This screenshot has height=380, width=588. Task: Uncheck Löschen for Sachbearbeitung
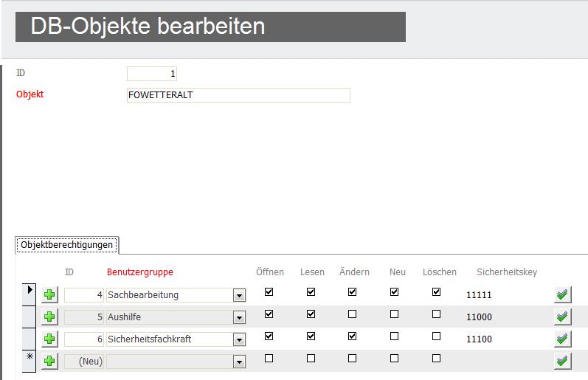click(436, 292)
